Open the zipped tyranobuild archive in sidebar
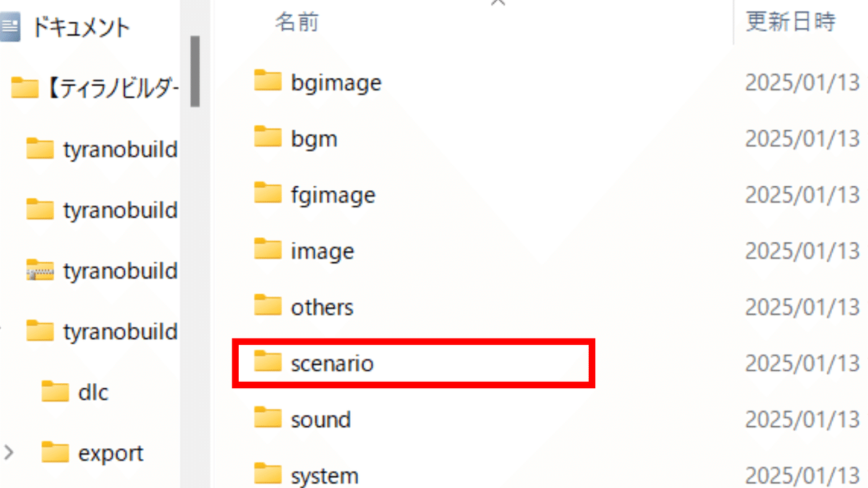The image size is (868, 488). [x=101, y=271]
